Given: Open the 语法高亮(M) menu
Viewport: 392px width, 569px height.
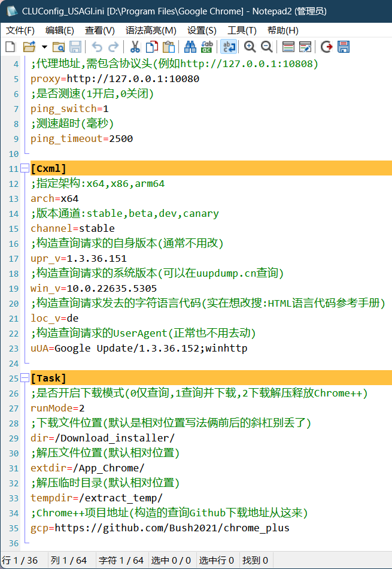Looking at the screenshot, I should pos(151,30).
